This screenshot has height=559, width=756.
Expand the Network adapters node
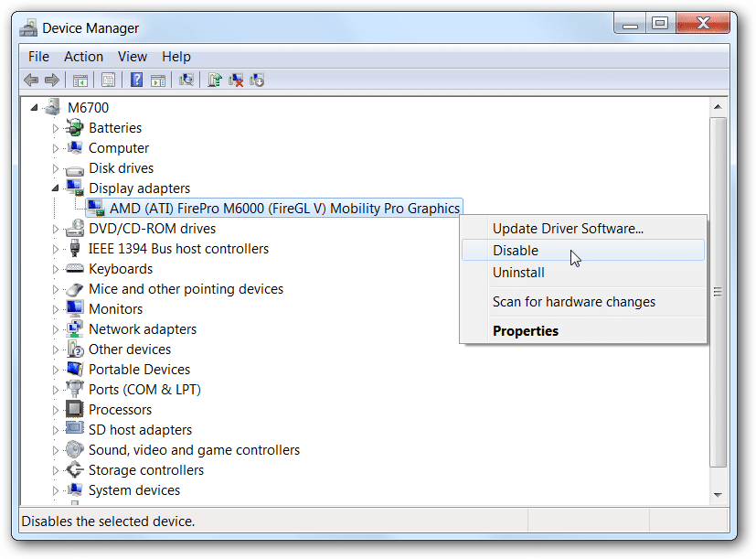coord(56,329)
